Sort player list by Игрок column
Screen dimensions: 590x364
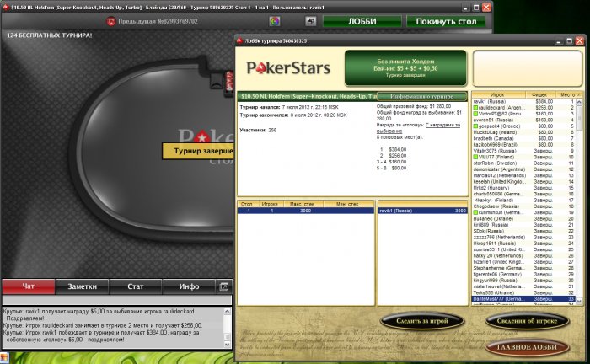click(x=498, y=94)
